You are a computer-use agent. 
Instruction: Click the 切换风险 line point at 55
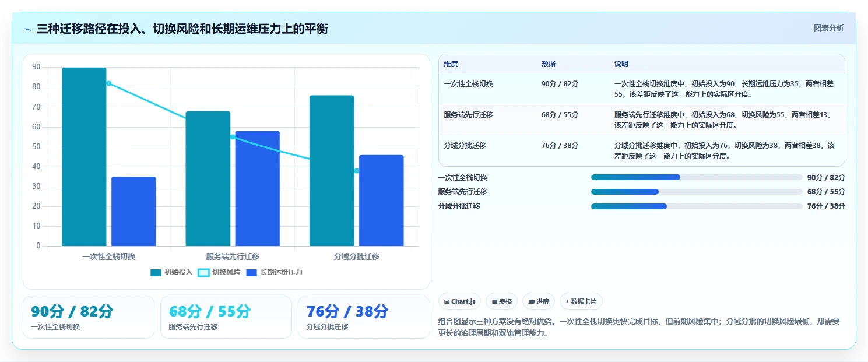click(x=233, y=137)
